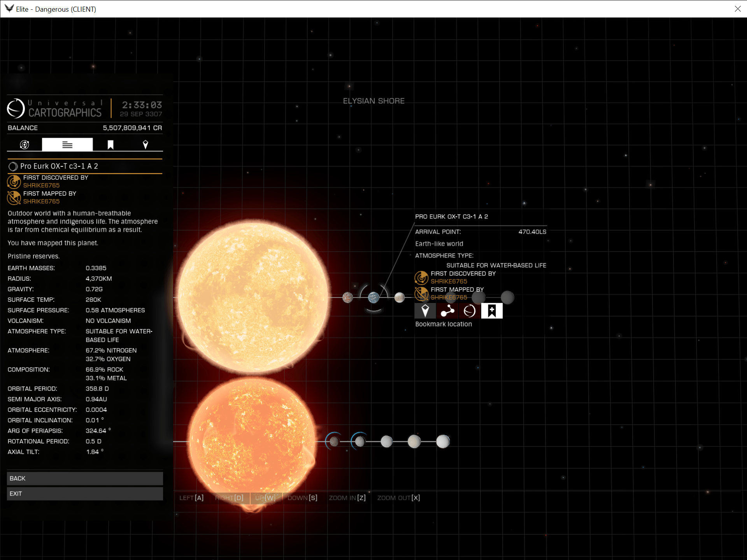Open the system overview tab icon
The height and width of the screenshot is (560, 747).
(x=25, y=145)
